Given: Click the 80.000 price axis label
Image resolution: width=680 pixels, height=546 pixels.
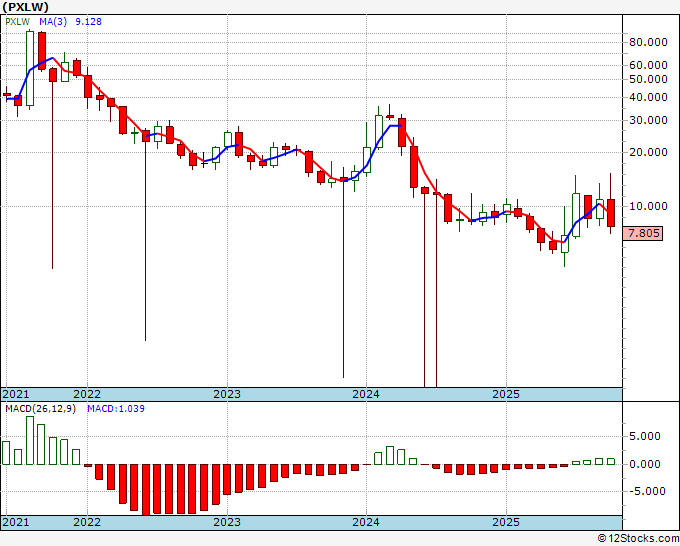Looking at the screenshot, I should pyautogui.click(x=648, y=42).
